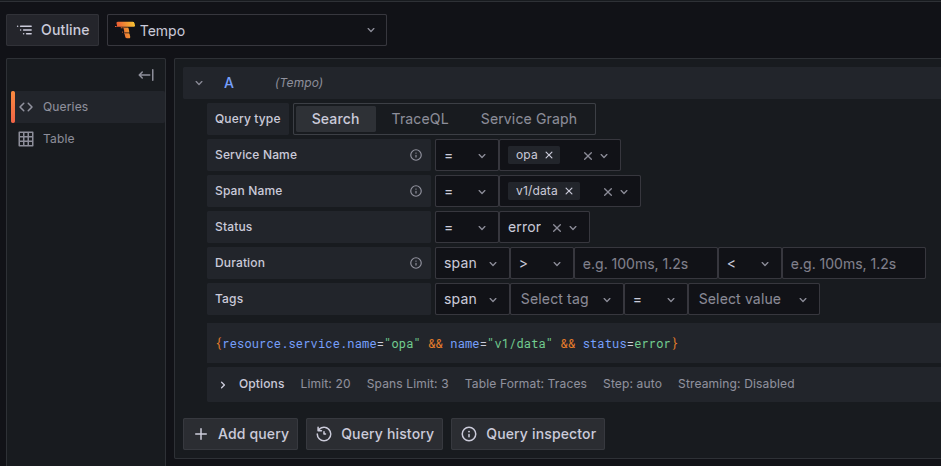Image resolution: width=941 pixels, height=466 pixels.
Task: Click the Add query button
Action: pyautogui.click(x=241, y=434)
